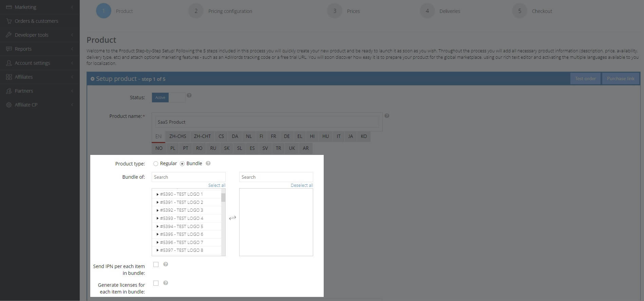Expand the Account settings menu chevron

point(72,63)
